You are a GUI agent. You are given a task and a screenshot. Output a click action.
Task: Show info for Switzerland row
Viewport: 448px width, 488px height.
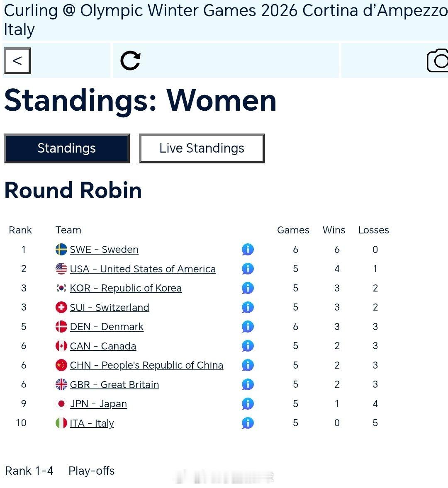coord(248,307)
